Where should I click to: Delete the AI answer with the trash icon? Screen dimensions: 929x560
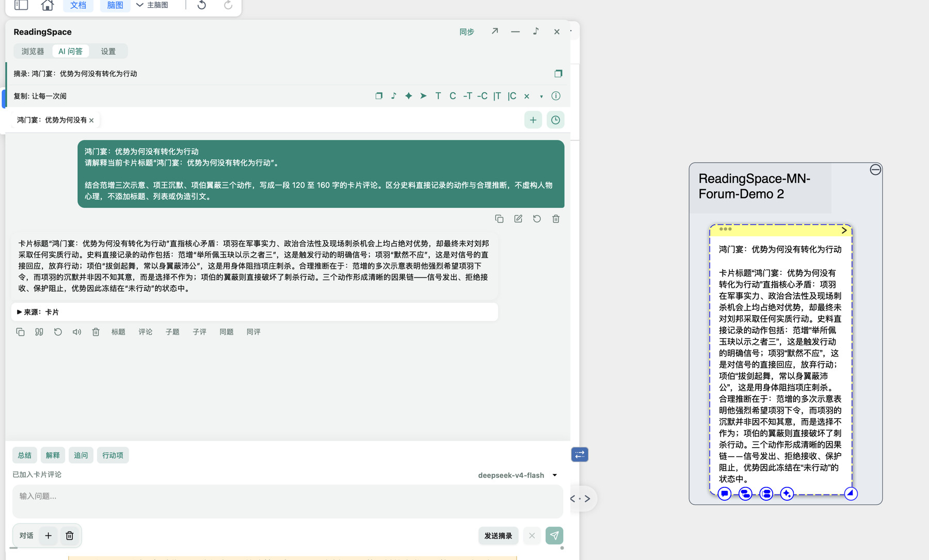pyautogui.click(x=95, y=332)
